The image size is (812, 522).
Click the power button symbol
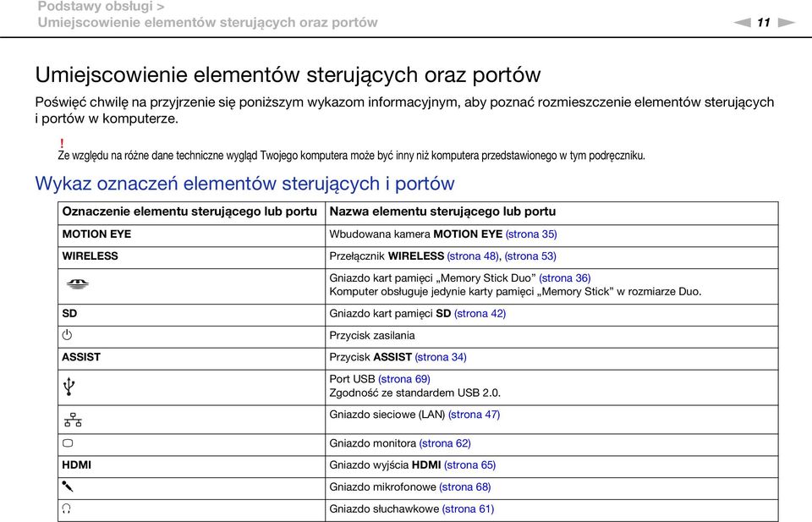(68, 335)
